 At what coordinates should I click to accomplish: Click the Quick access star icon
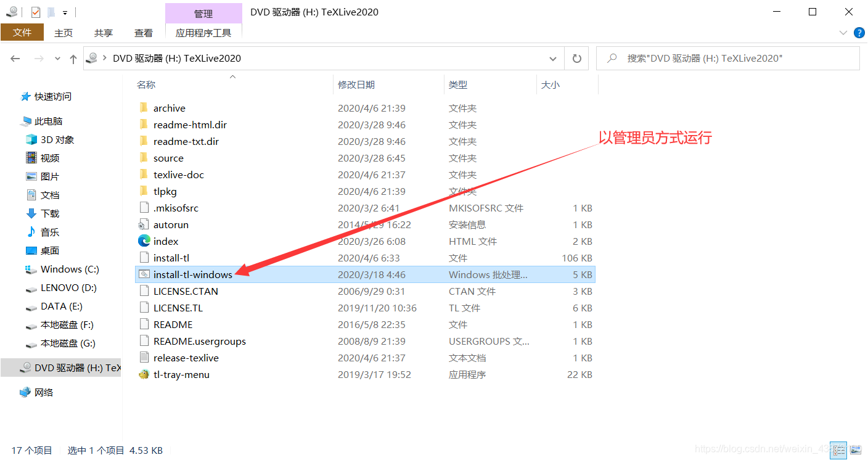[25, 97]
